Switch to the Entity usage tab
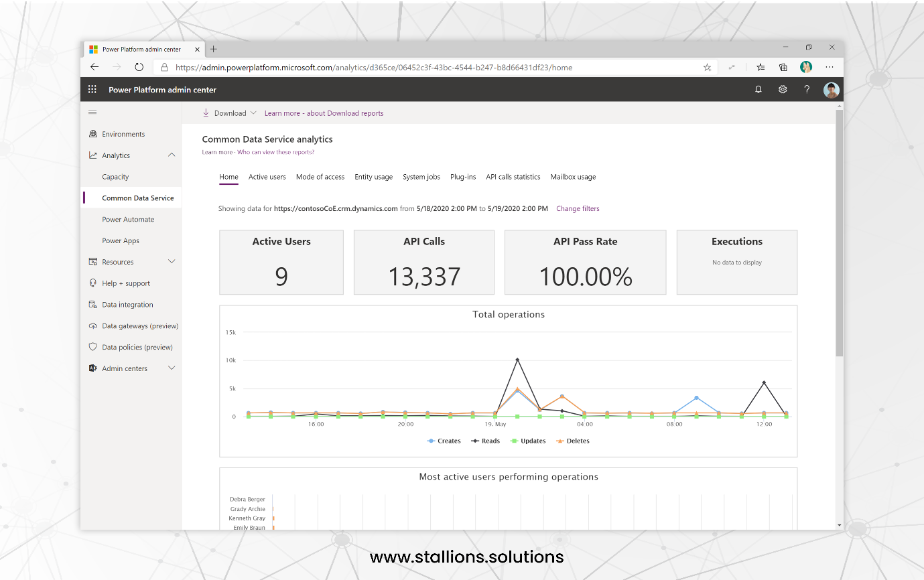 point(373,177)
